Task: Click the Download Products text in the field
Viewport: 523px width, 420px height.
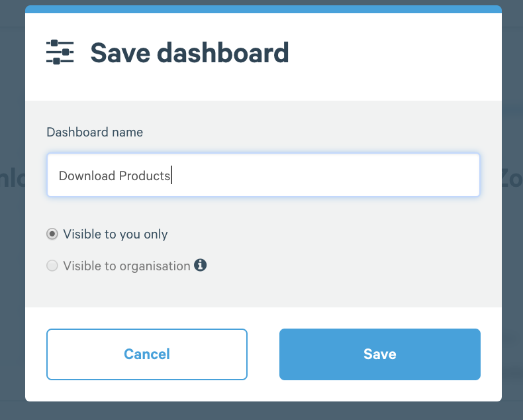Action: click(x=115, y=176)
